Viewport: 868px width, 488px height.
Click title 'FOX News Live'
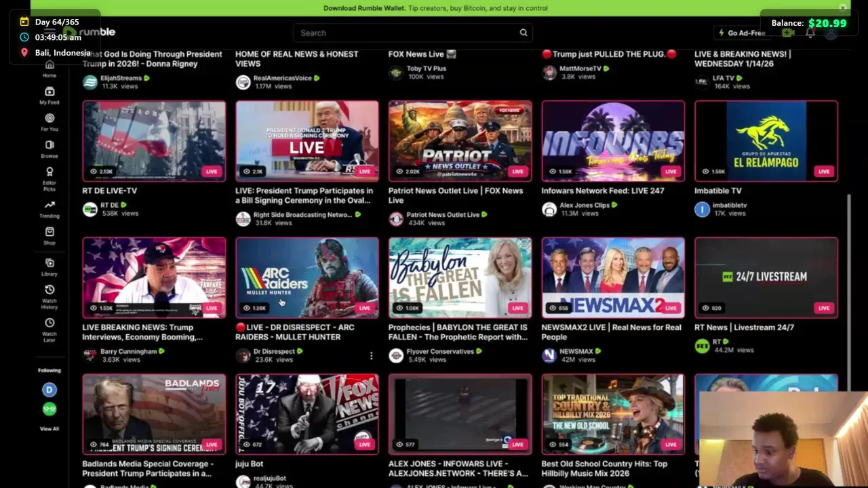tap(422, 54)
